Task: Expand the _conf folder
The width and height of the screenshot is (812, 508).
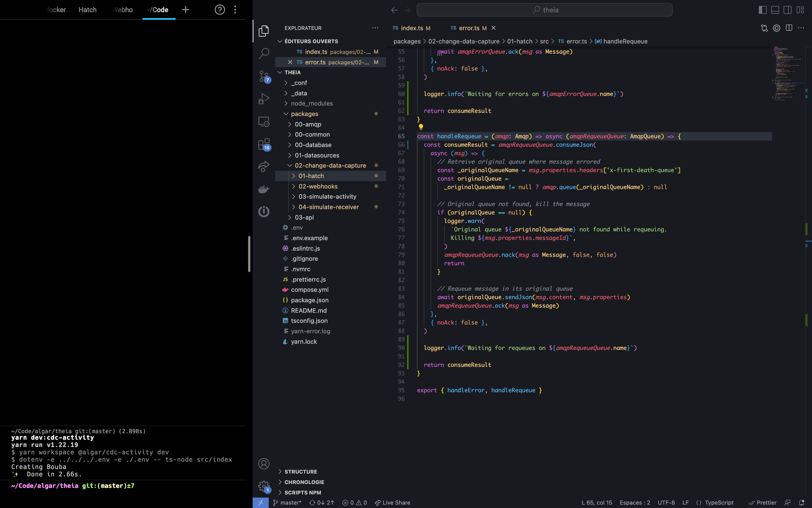Action: pos(330,83)
